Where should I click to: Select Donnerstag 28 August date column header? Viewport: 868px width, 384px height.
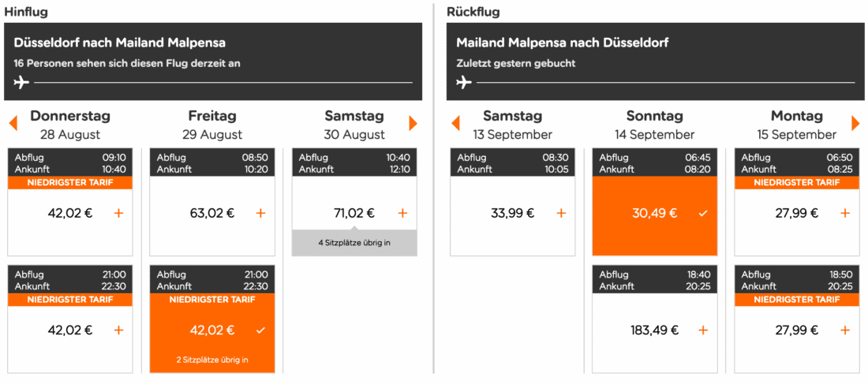click(70, 125)
